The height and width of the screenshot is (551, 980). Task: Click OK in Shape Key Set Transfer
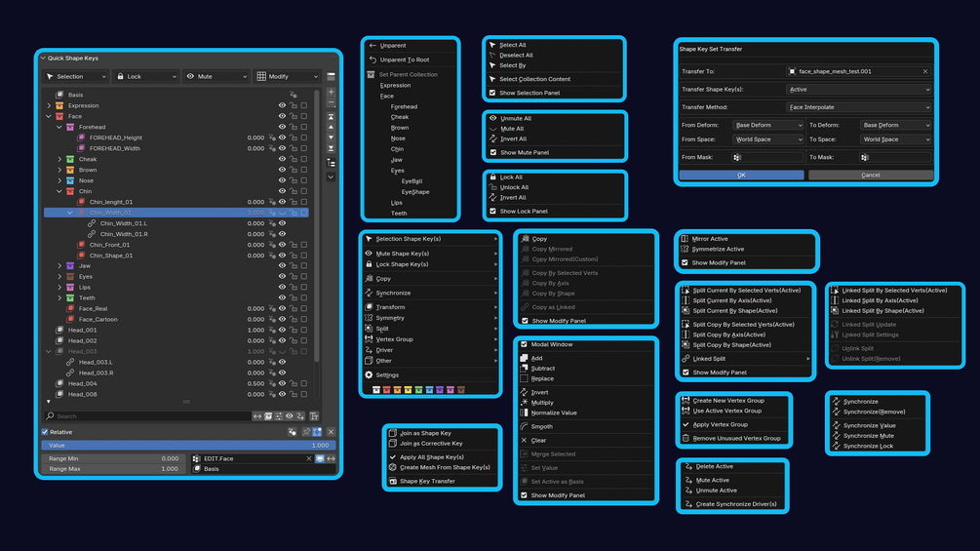741,175
